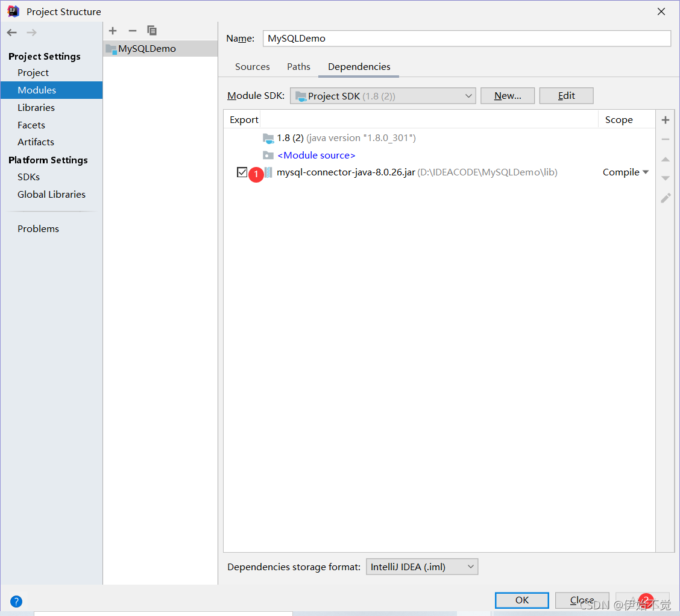
Task: Remove selected module with minus icon
Action: click(132, 31)
